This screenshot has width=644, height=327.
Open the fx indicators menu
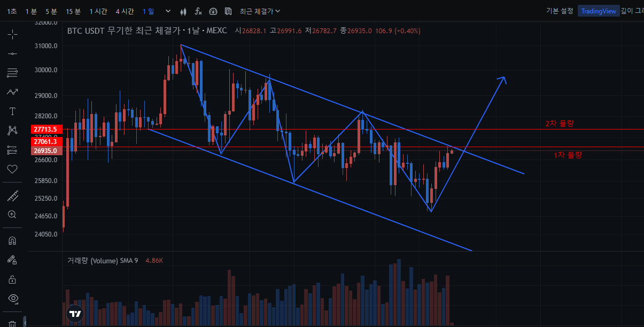pos(198,11)
